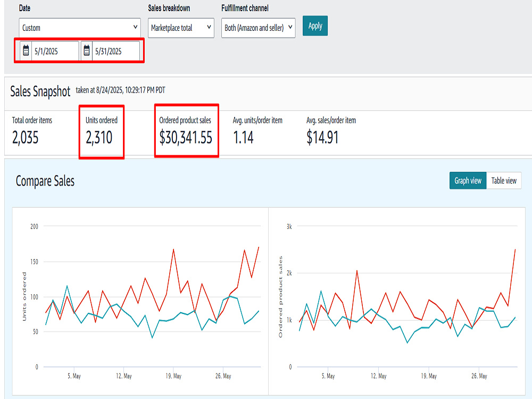Click the Units ordered chart axis label
The height and width of the screenshot is (399, 532).
coord(24,296)
